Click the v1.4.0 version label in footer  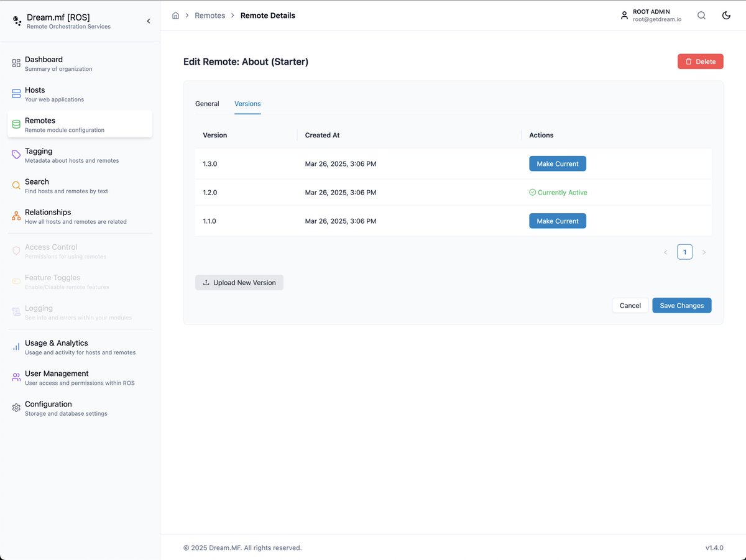point(714,548)
